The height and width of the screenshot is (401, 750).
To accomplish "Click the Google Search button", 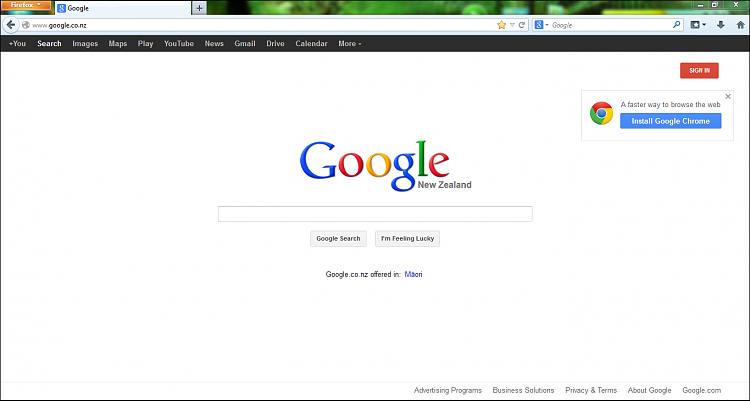I will (338, 238).
